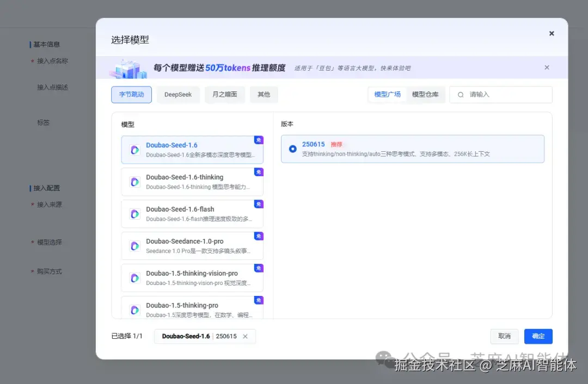
Task: Switch to 模型仓库 view
Action: (426, 94)
